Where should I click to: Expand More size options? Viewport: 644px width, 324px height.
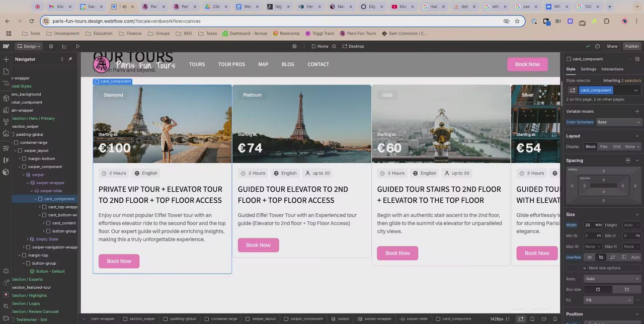(604, 268)
